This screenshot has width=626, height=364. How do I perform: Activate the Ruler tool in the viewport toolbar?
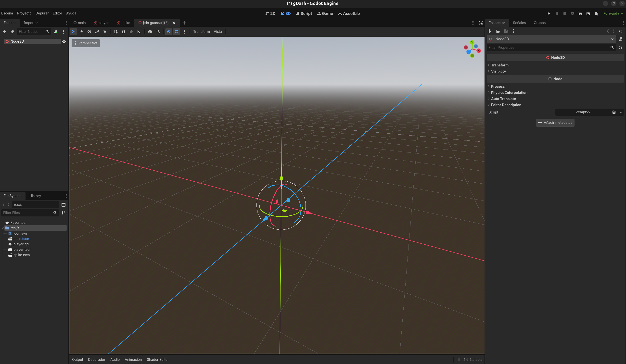tap(139, 32)
